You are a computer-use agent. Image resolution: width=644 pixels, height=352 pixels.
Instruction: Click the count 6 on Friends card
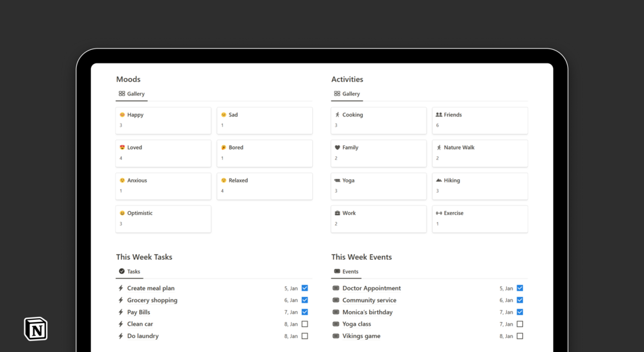(438, 125)
